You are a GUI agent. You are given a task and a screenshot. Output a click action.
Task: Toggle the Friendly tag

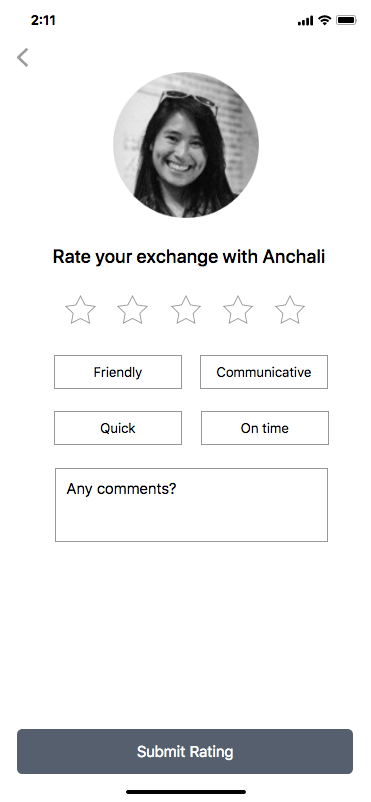tap(118, 372)
